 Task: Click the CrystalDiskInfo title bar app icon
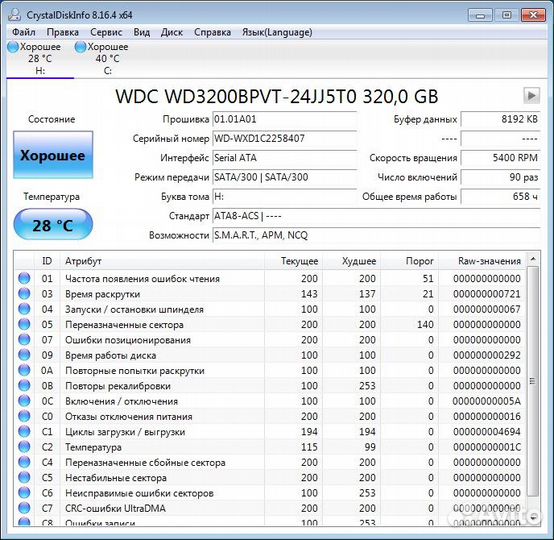(15, 14)
